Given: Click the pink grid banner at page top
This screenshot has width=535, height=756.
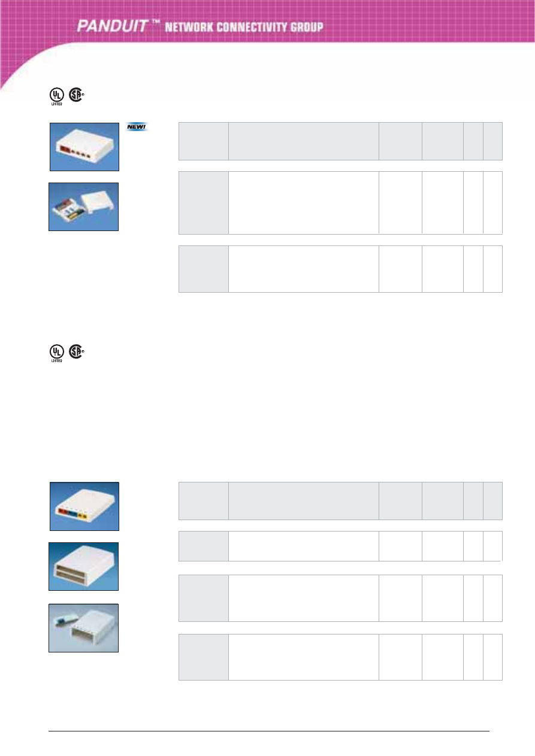Looking at the screenshot, I should 267,36.
